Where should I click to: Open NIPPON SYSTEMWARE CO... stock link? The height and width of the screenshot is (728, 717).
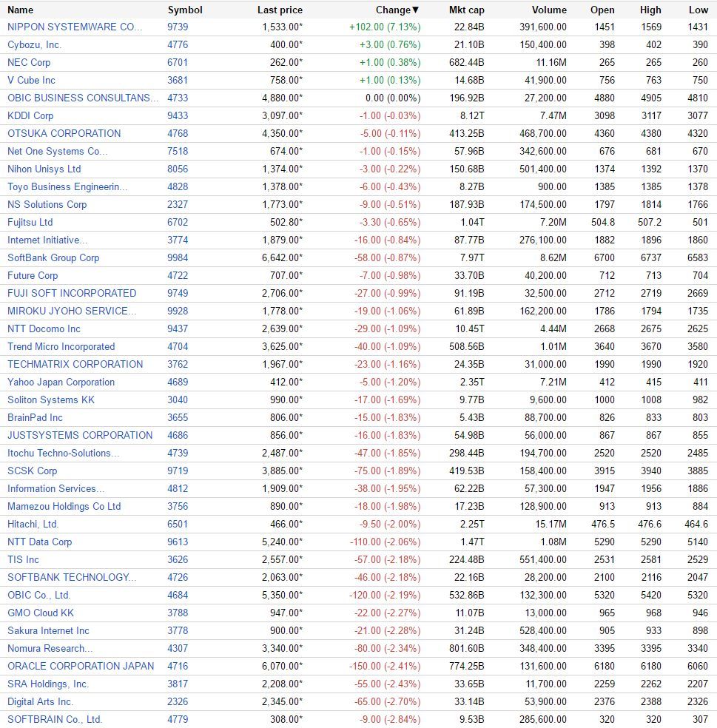75,27
